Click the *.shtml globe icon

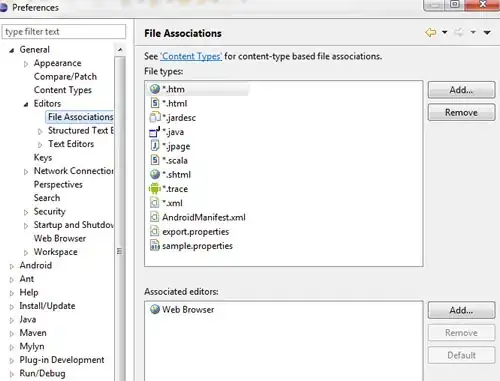pyautogui.click(x=155, y=174)
